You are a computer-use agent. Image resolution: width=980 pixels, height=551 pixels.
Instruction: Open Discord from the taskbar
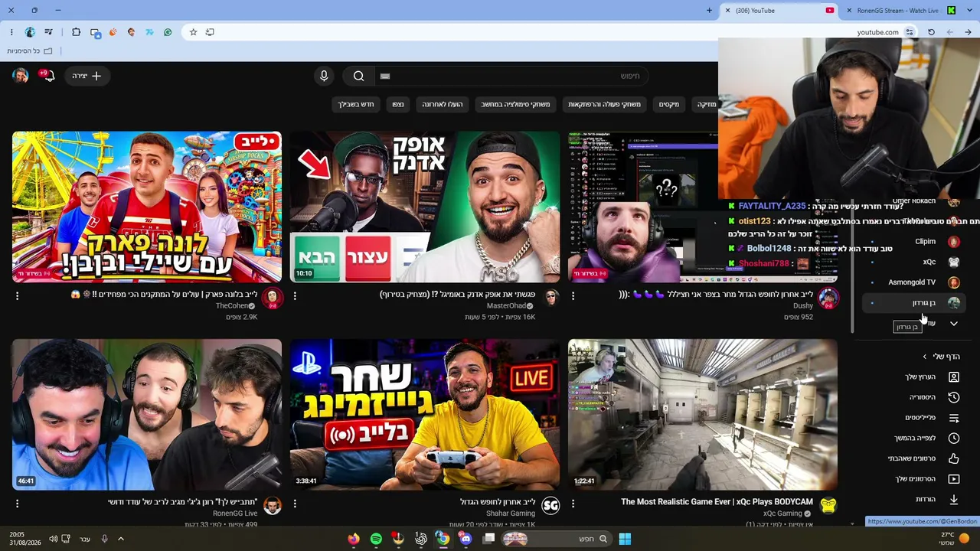tap(465, 539)
